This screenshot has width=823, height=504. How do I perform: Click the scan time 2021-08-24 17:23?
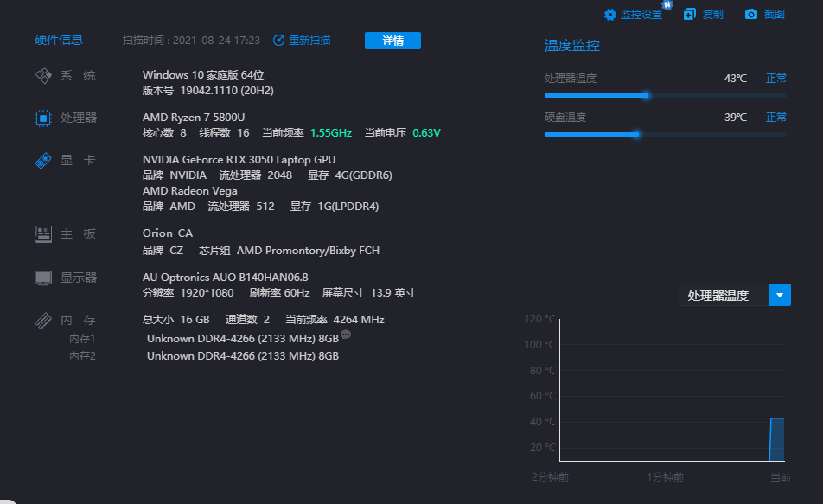point(216,41)
